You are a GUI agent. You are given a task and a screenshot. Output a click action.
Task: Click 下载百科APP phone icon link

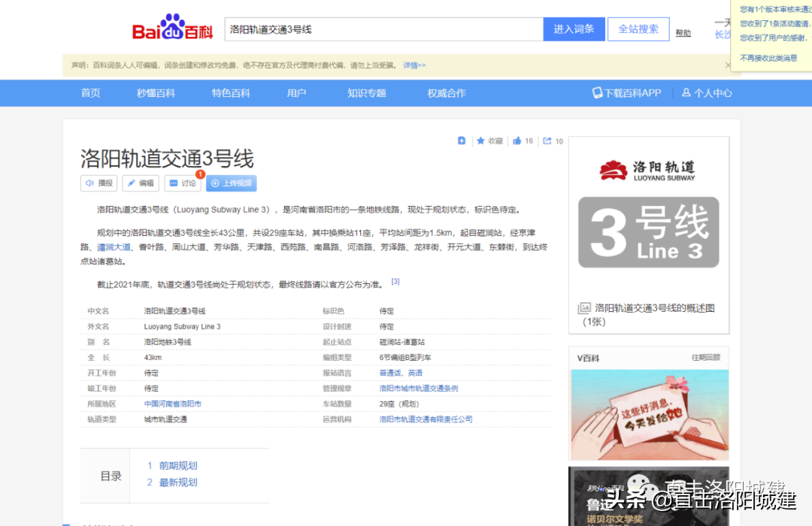pos(626,93)
